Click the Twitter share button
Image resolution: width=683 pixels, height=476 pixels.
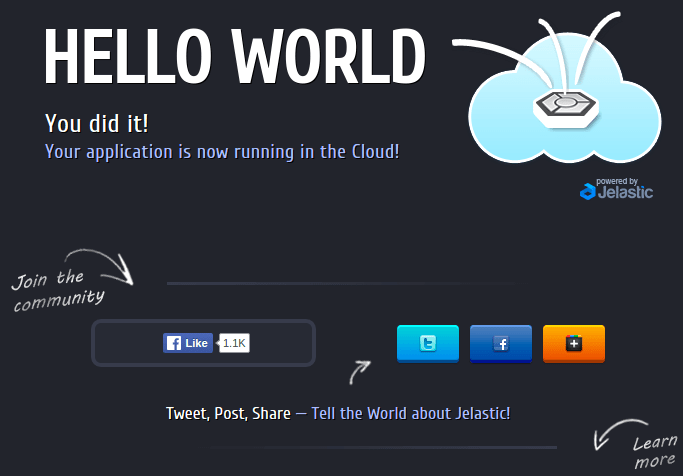coord(428,344)
